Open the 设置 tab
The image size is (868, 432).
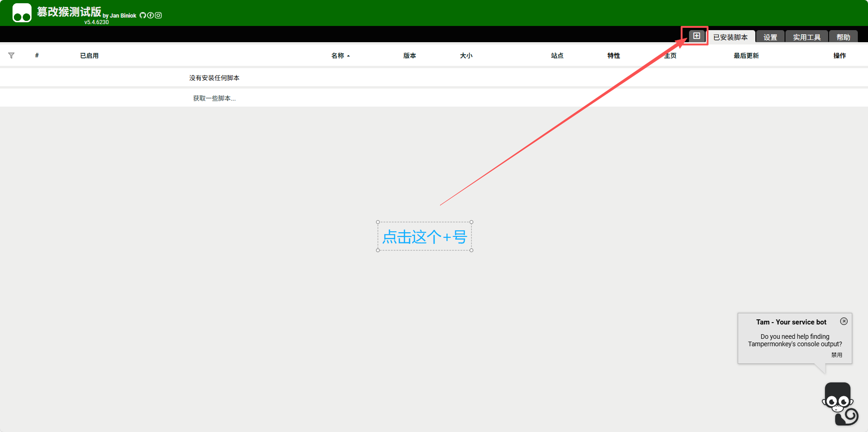[x=770, y=37]
